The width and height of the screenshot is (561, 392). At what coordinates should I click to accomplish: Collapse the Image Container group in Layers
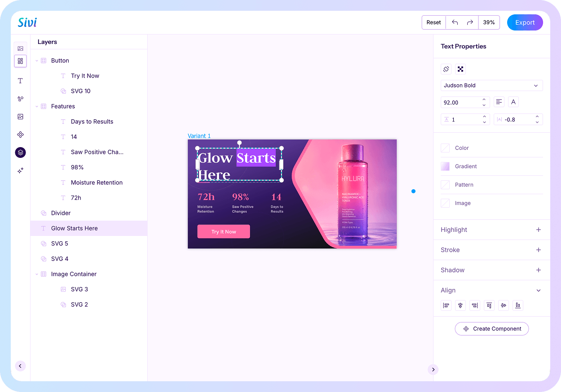click(37, 274)
